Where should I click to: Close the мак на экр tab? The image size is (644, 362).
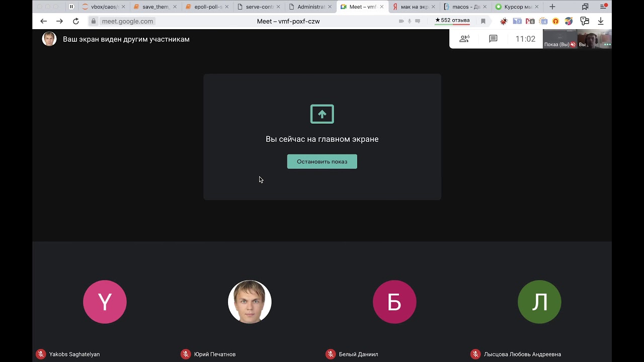[x=433, y=7]
